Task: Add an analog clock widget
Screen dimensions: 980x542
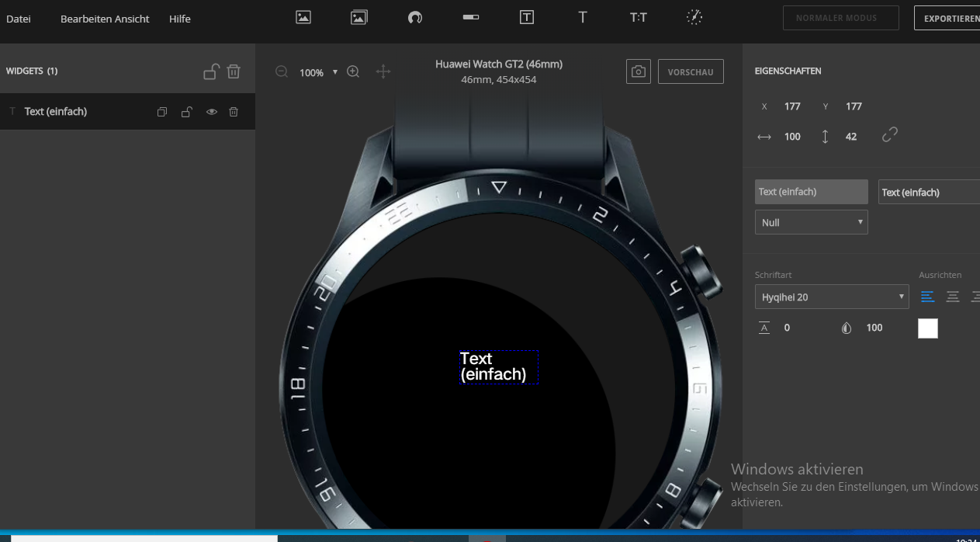Action: (x=694, y=17)
